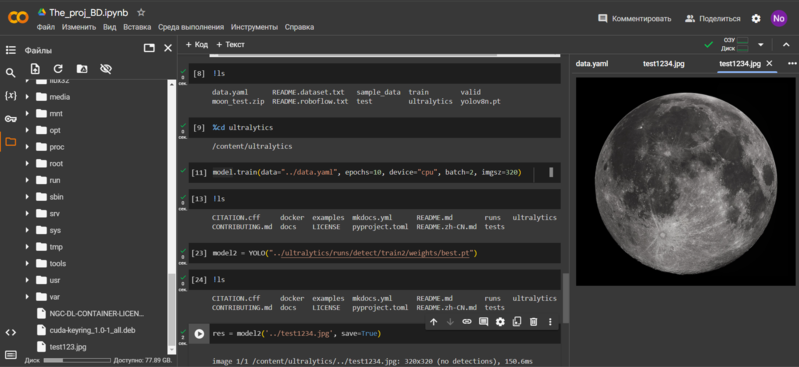Viewport: 799px width, 367px height.
Task: Copy link to cell icon
Action: (467, 322)
